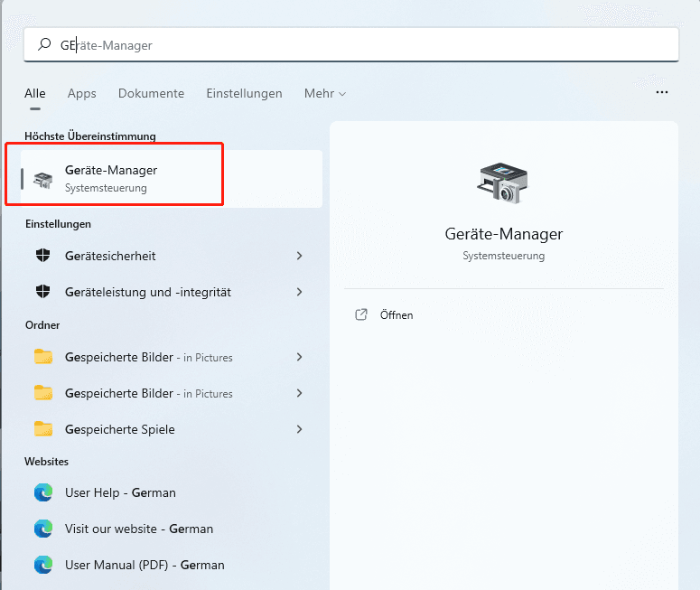
Task: Switch to the Dokumente filter tab
Action: tap(151, 93)
